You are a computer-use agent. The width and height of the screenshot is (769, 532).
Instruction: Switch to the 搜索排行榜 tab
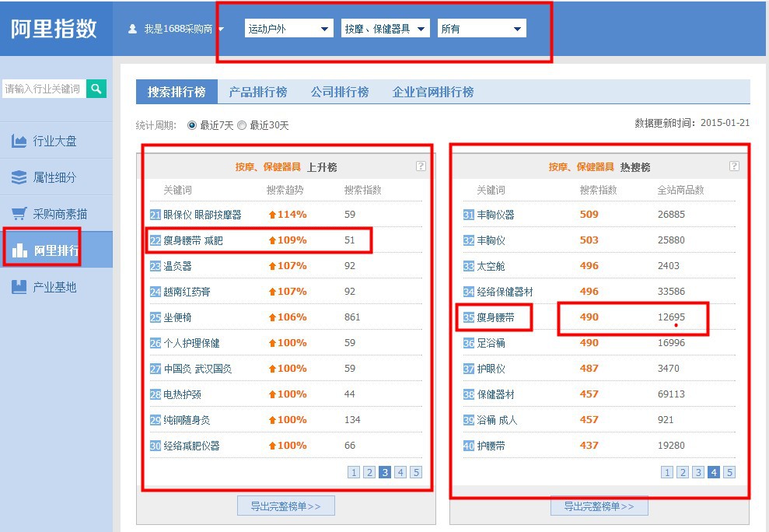(x=177, y=92)
